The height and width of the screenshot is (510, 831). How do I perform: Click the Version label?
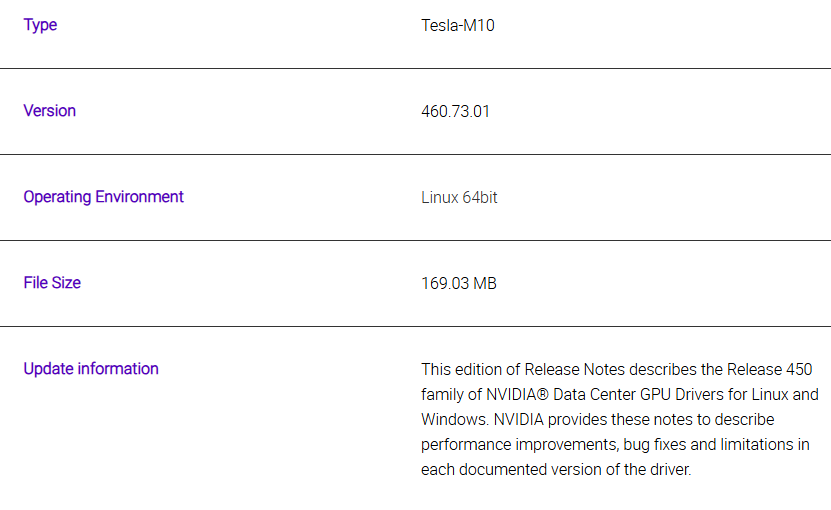(50, 111)
